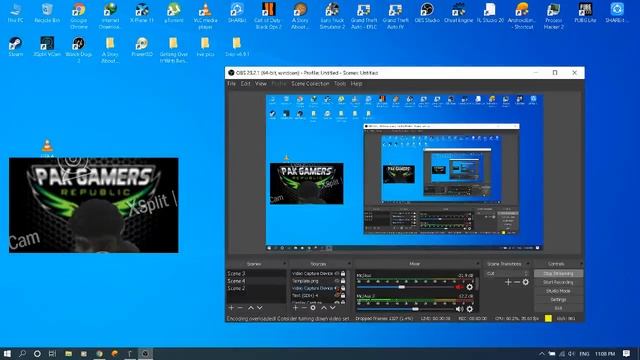Open the Process Hacker 2 desktop icon
The width and height of the screenshot is (640, 360).
[553, 16]
